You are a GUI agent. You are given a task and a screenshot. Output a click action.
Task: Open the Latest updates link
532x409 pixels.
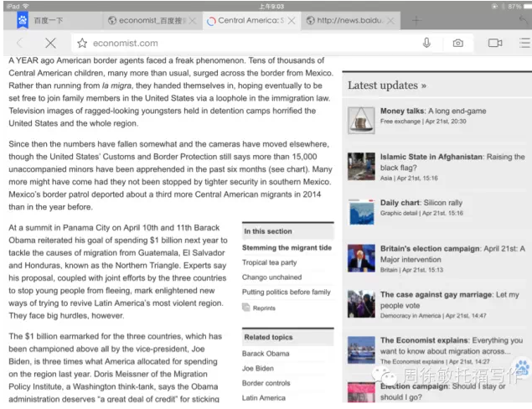pos(386,85)
